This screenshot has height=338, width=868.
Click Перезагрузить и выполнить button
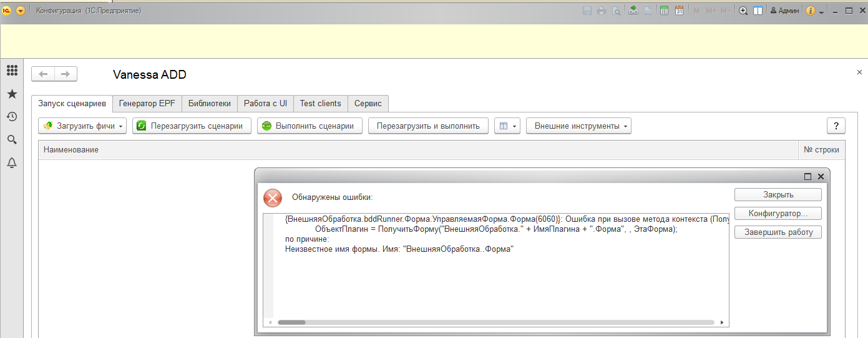tap(428, 126)
